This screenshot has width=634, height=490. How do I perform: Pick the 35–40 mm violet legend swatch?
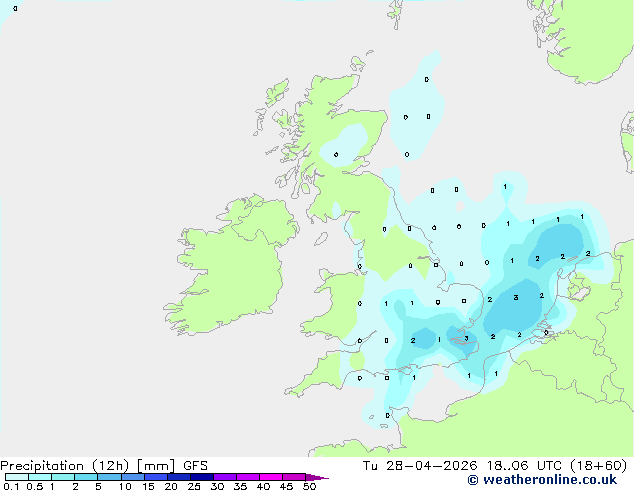248,477
